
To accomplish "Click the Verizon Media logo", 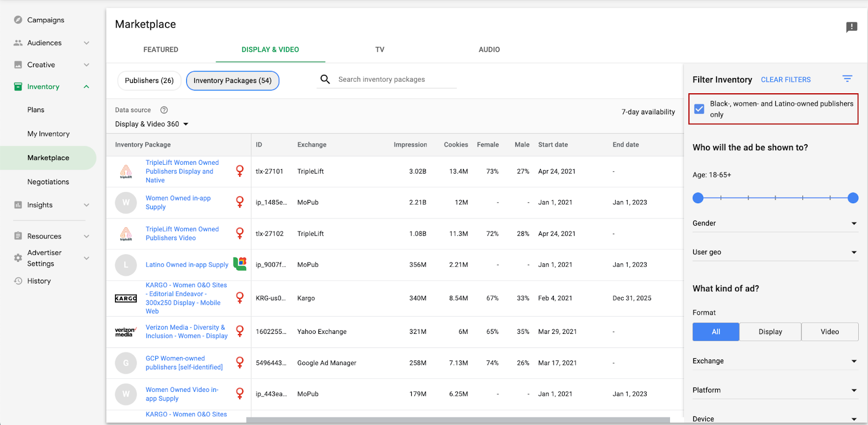I will (126, 332).
